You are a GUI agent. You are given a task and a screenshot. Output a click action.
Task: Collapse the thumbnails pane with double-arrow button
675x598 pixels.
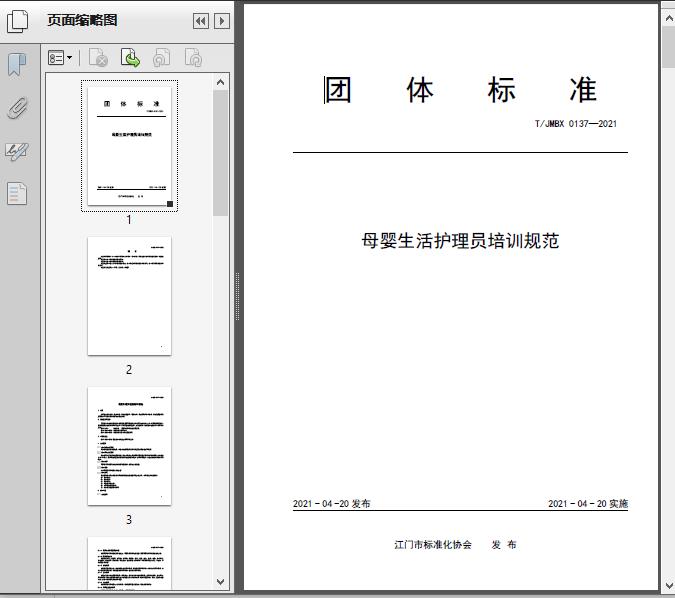(201, 21)
